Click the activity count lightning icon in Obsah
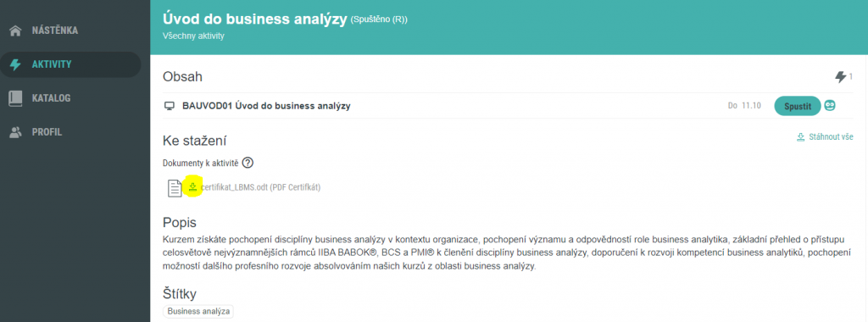The height and width of the screenshot is (322, 868). click(840, 77)
